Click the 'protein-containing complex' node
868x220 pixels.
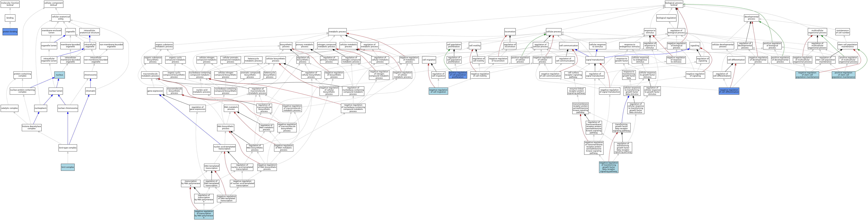pyautogui.click(x=23, y=75)
